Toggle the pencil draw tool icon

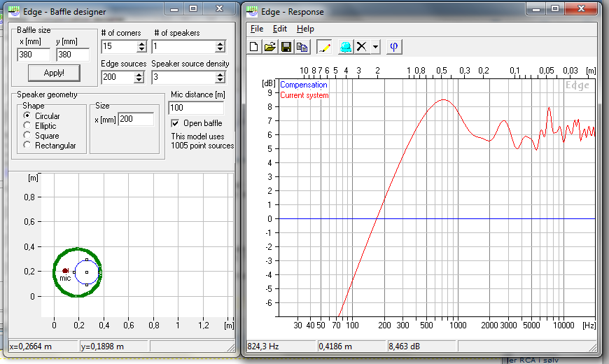324,47
